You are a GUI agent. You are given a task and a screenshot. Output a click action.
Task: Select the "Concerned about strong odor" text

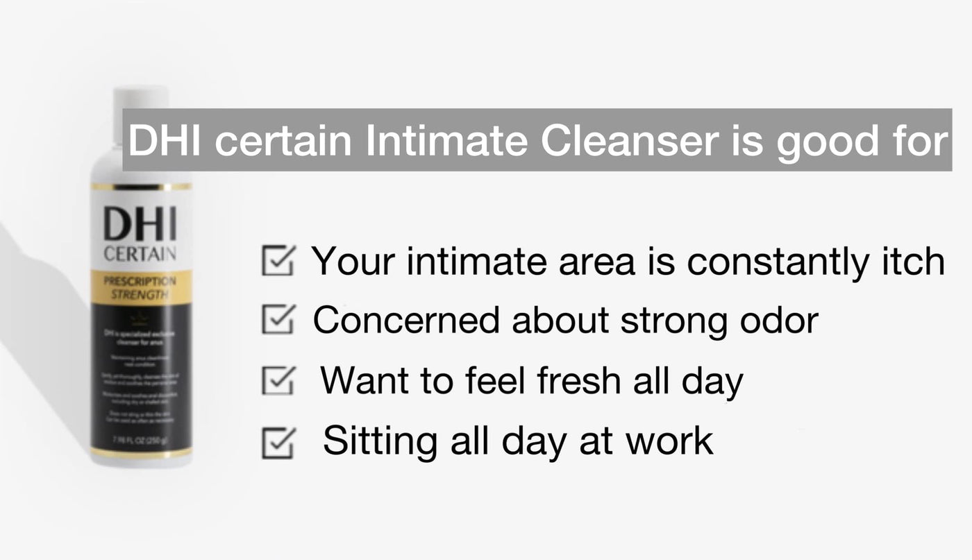pyautogui.click(x=565, y=320)
